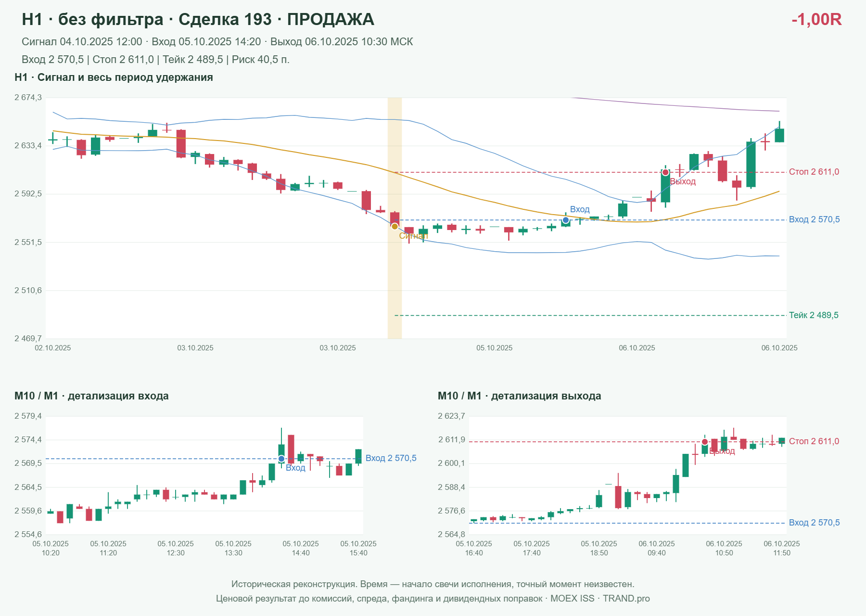Click the blue Вход marker on H1 chart
The width and height of the screenshot is (866, 616).
click(566, 220)
